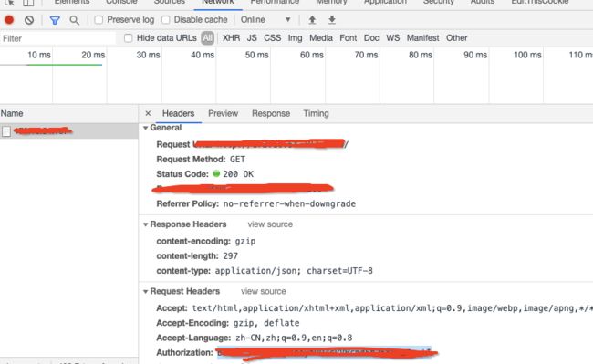
Task: Switch to the Headers tab
Action: (x=178, y=113)
